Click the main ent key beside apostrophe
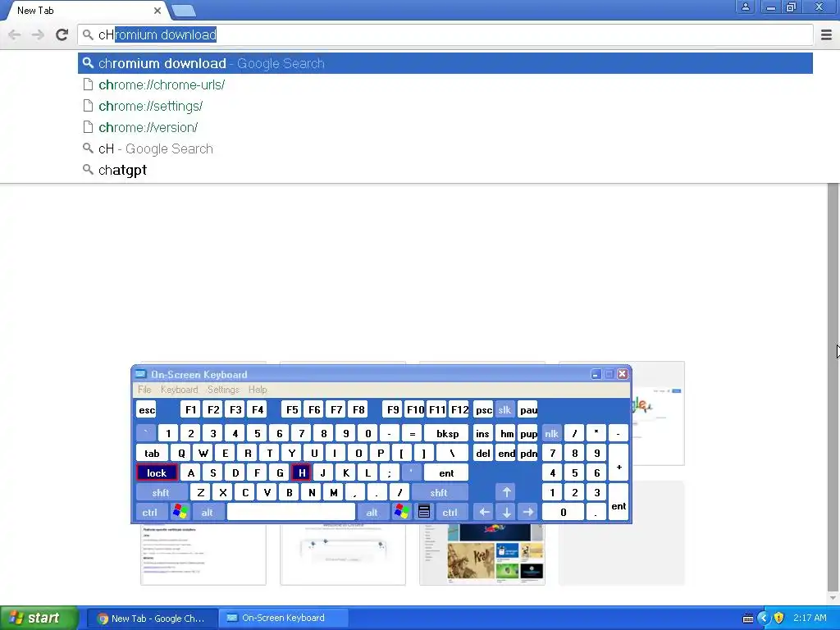This screenshot has width=840, height=630. tap(446, 473)
